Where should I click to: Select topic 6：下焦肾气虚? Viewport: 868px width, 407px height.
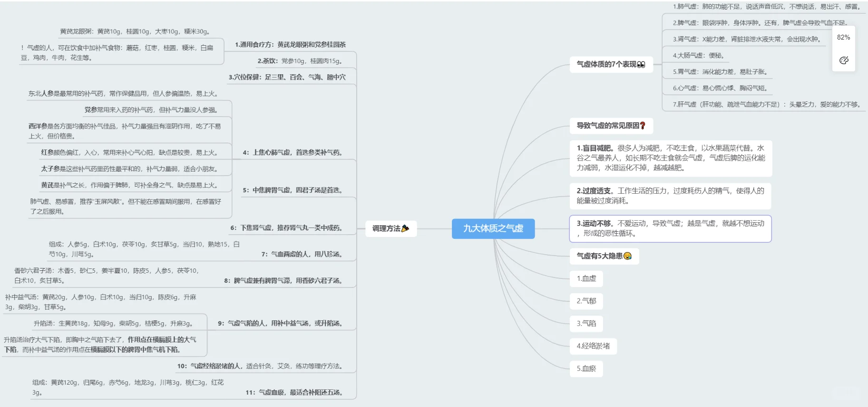coord(287,228)
